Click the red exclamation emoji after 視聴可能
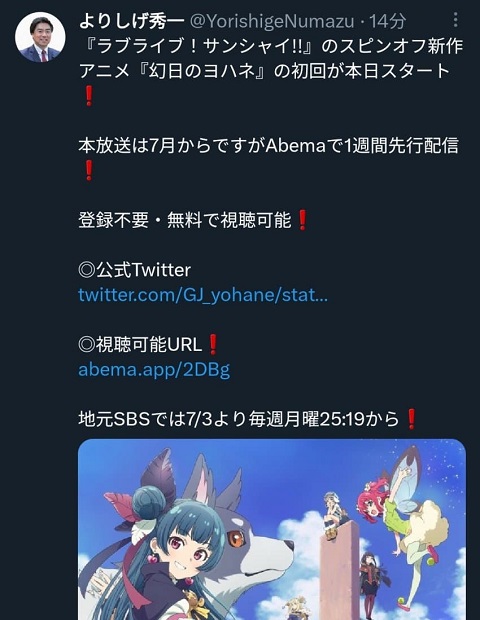The image size is (480, 620). point(302,220)
